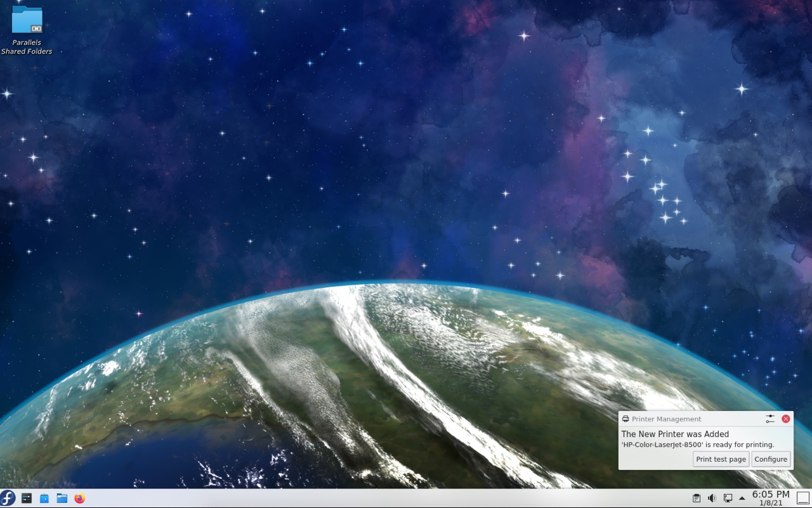Open the clipboard manager in the system tray
The width and height of the screenshot is (812, 508).
[x=696, y=498]
